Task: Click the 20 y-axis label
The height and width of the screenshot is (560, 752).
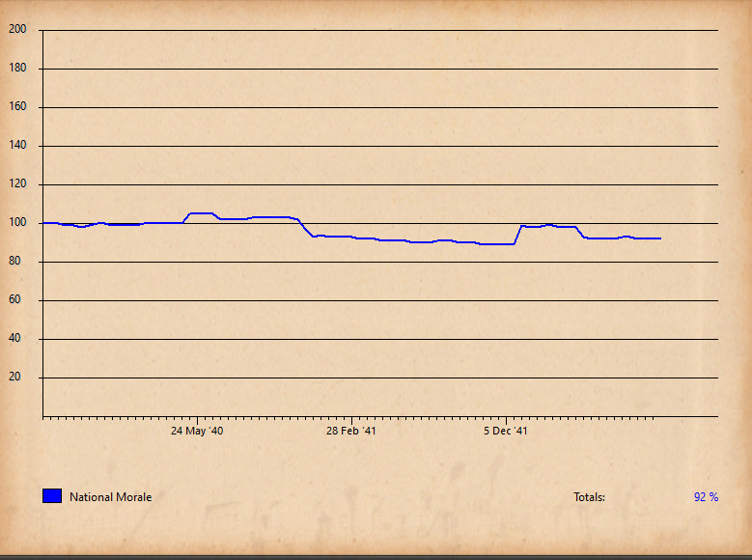Action: coord(14,377)
